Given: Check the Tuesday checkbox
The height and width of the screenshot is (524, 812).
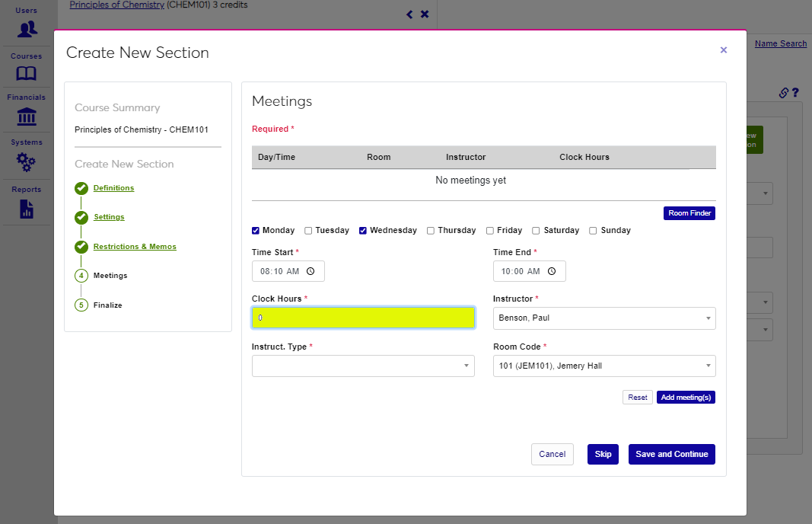Looking at the screenshot, I should [x=308, y=231].
